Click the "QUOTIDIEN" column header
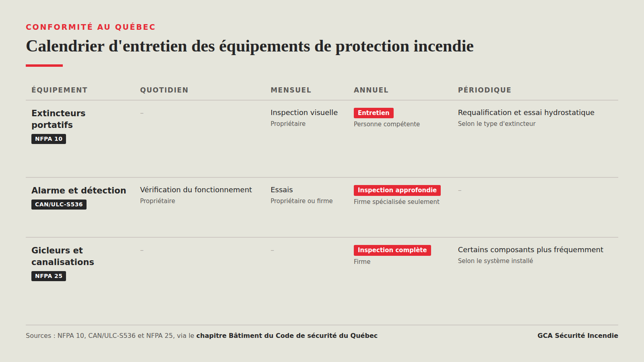Screen dimensions: 644x362 (x=164, y=90)
